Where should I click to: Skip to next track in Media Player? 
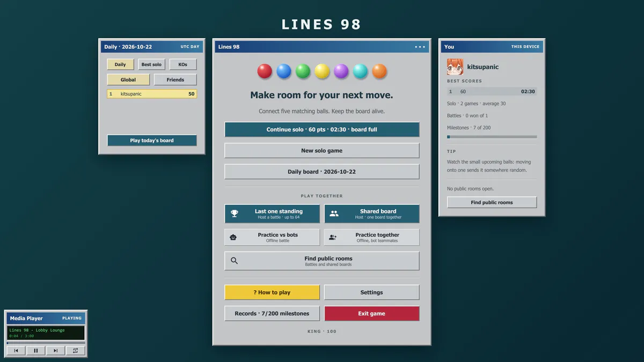(56, 351)
